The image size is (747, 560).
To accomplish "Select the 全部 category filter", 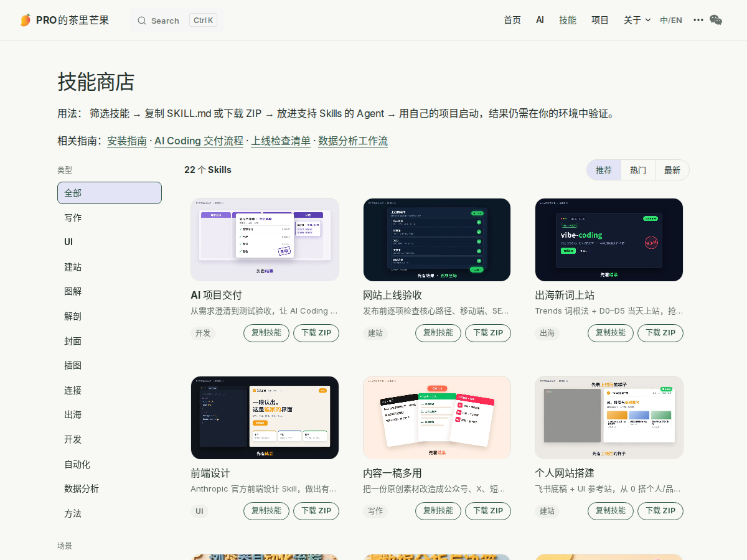I will 110,193.
